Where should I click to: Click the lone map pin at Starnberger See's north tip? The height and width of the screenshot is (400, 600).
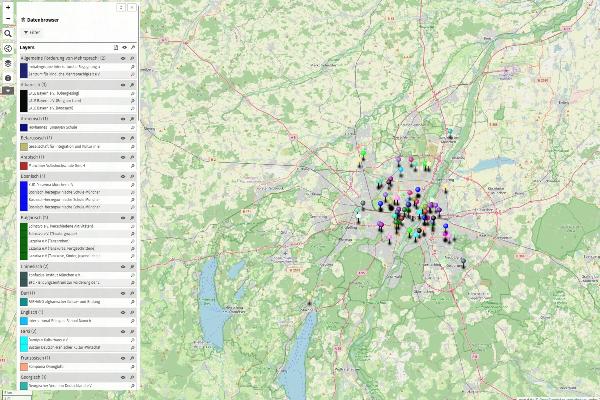point(310,303)
